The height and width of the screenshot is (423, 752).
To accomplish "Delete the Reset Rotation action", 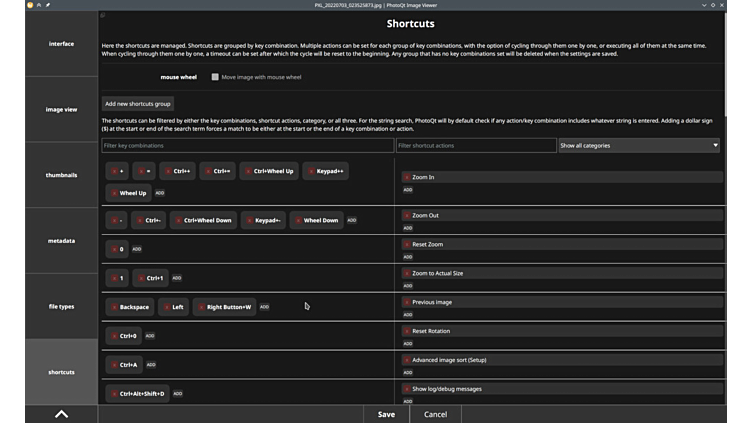I will [408, 331].
